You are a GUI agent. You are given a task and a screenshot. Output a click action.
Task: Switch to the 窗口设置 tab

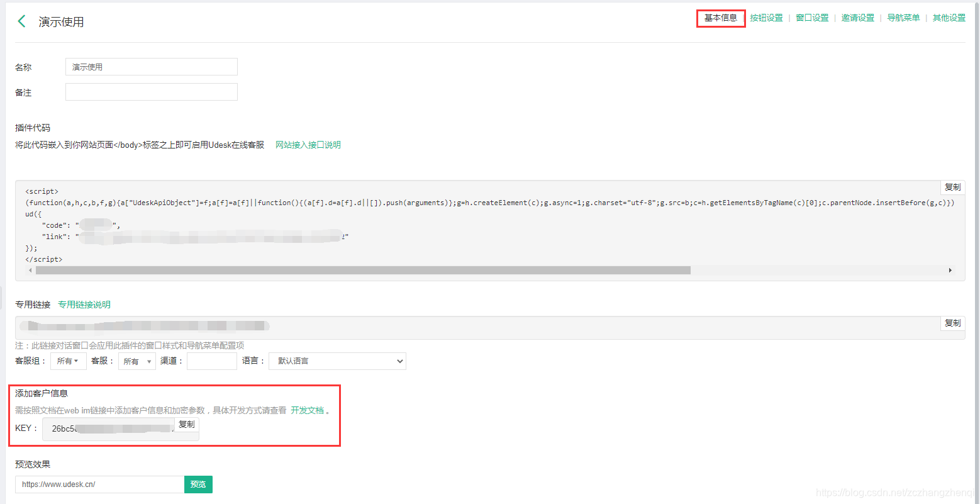pos(812,18)
